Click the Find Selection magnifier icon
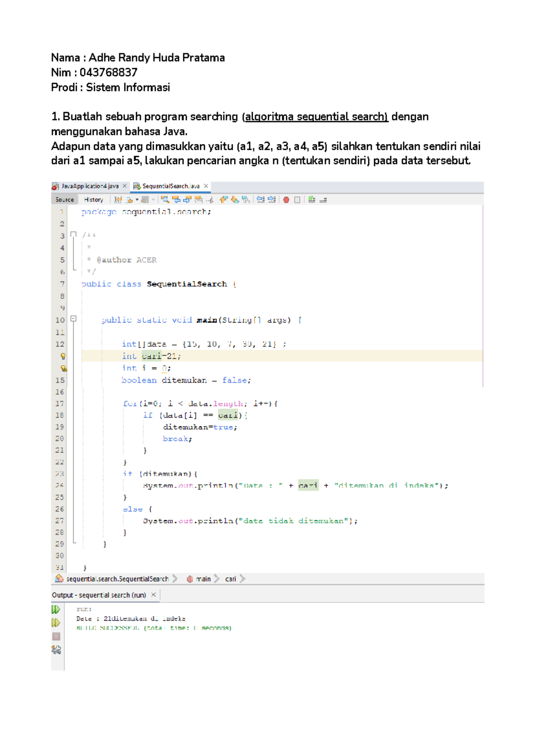This screenshot has height=756, width=535. (165, 200)
